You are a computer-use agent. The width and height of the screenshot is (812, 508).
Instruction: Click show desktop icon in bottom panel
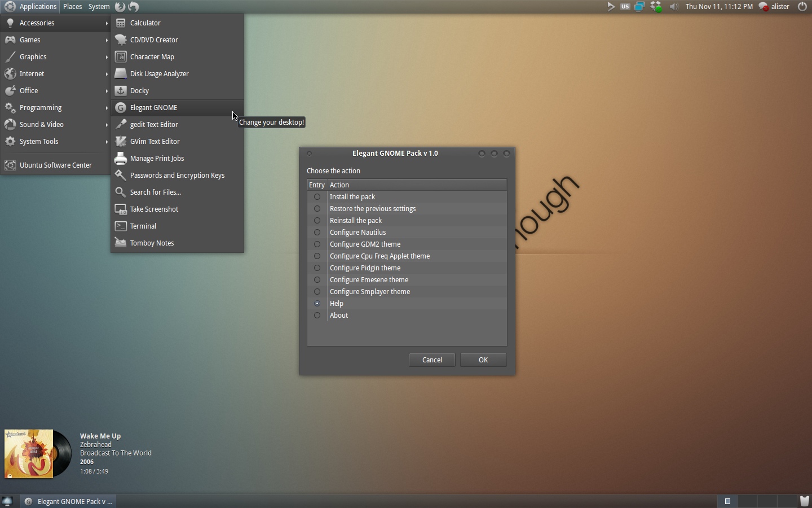pos(7,501)
